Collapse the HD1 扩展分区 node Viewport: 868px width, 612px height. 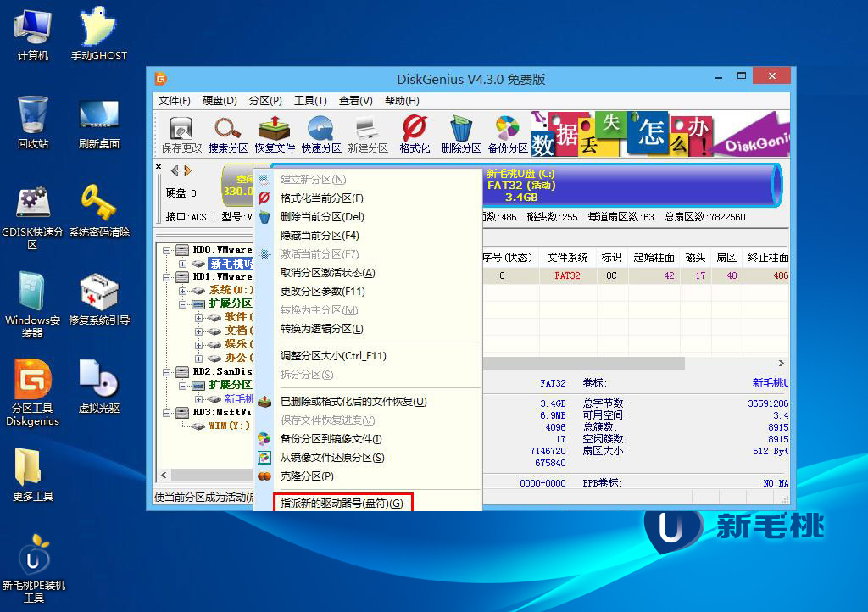coord(183,303)
